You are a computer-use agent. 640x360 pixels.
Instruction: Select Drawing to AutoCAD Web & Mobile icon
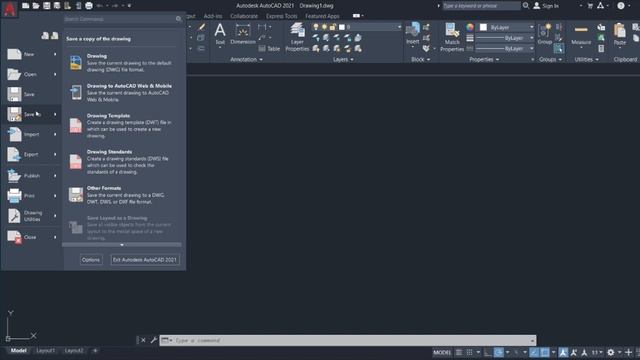coord(76,92)
